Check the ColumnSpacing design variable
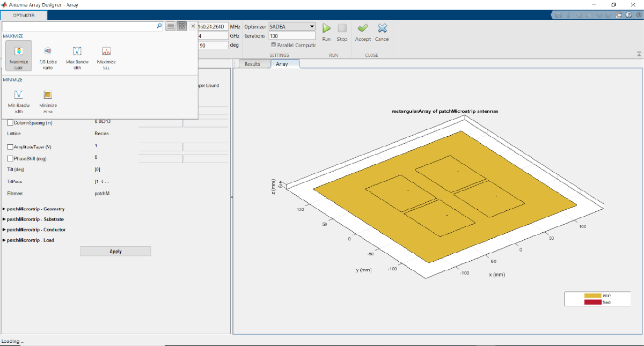This screenshot has height=346, width=644. (10, 123)
